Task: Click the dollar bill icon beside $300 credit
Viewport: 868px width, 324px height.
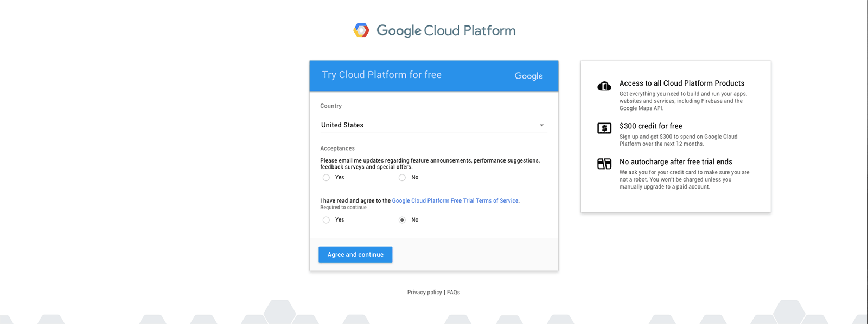Action: click(x=604, y=128)
